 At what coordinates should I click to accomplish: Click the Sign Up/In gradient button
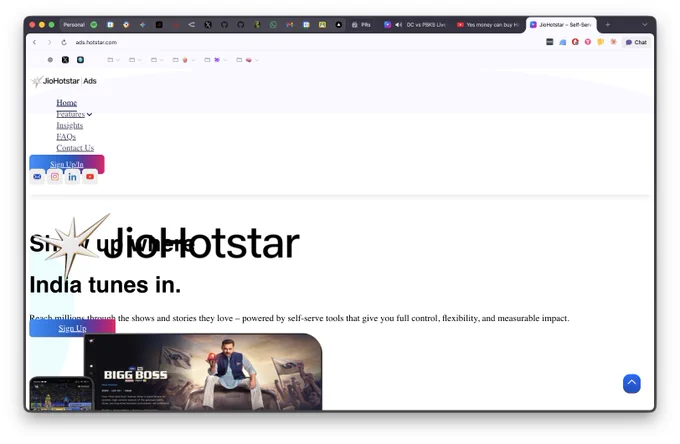point(67,162)
